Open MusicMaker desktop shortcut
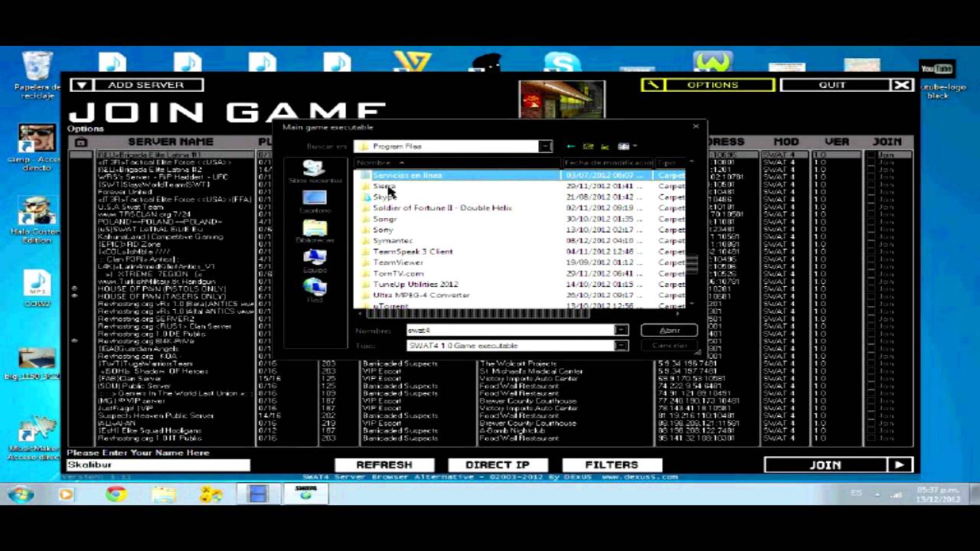 (x=34, y=439)
